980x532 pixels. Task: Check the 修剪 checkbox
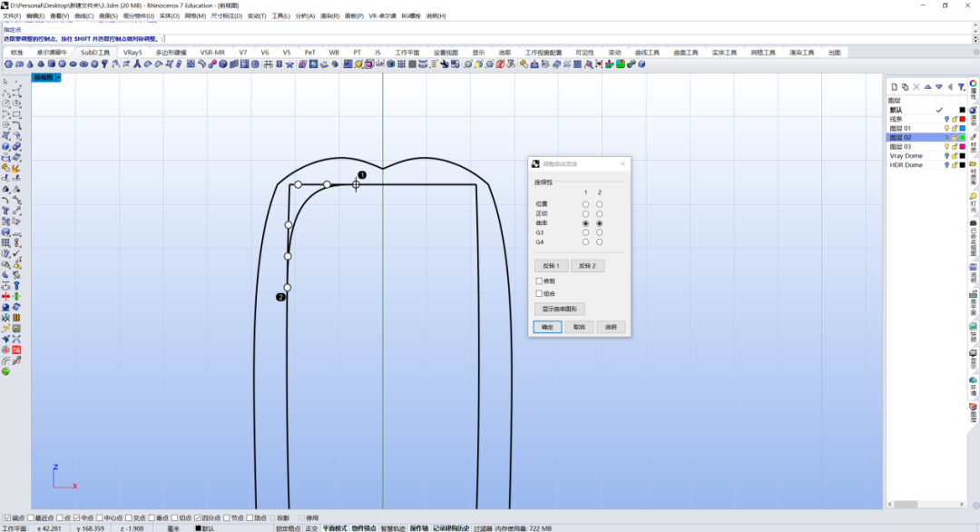[x=539, y=281]
